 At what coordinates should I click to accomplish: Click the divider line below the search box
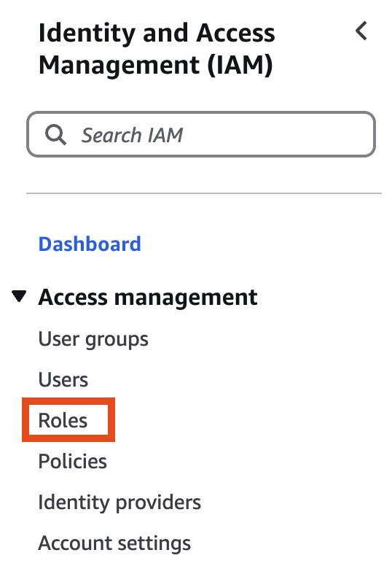[204, 193]
